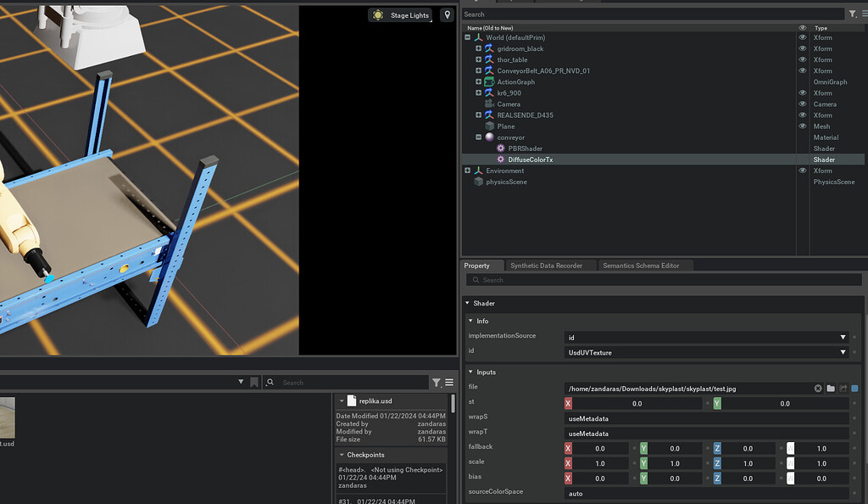
Task: Click the X icon to clear the file path
Action: 816,386
